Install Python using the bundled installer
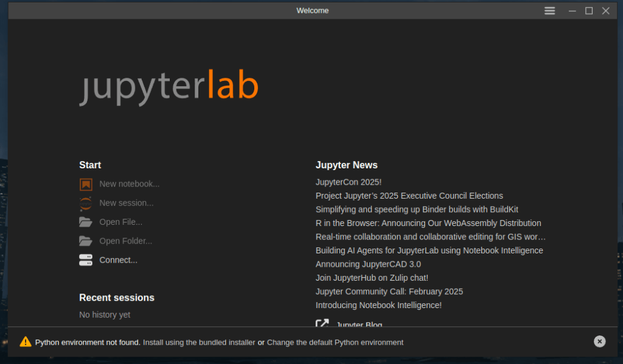This screenshot has height=364, width=623. (199, 343)
